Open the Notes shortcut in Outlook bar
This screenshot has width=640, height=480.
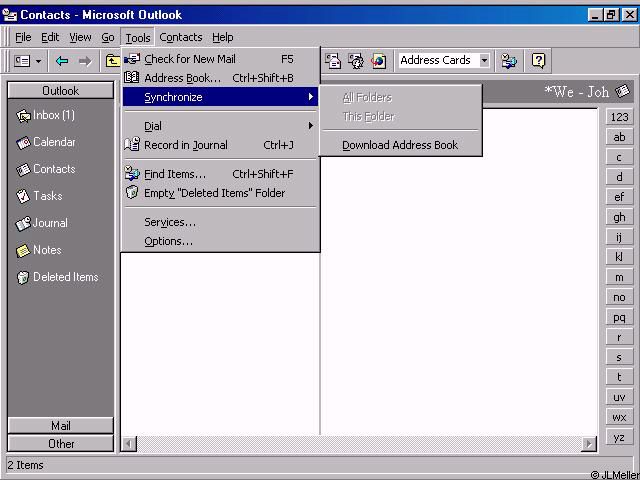pyautogui.click(x=39, y=250)
